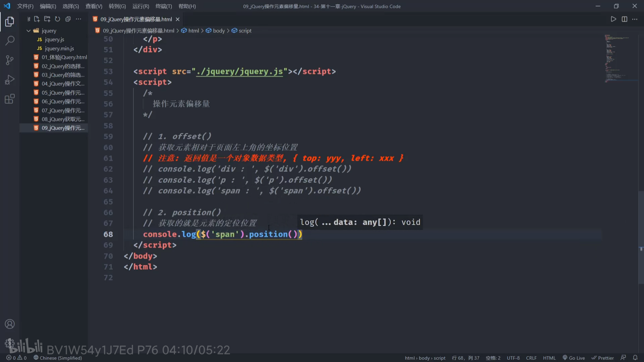The height and width of the screenshot is (362, 644).
Task: Click the CRLF line ending button
Action: [531, 358]
